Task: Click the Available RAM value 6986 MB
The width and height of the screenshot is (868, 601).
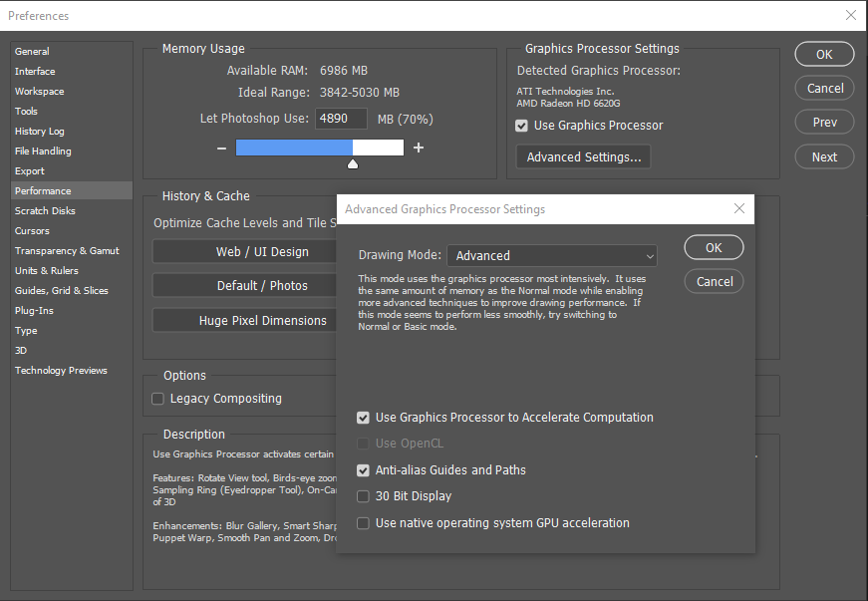Action: coord(343,71)
